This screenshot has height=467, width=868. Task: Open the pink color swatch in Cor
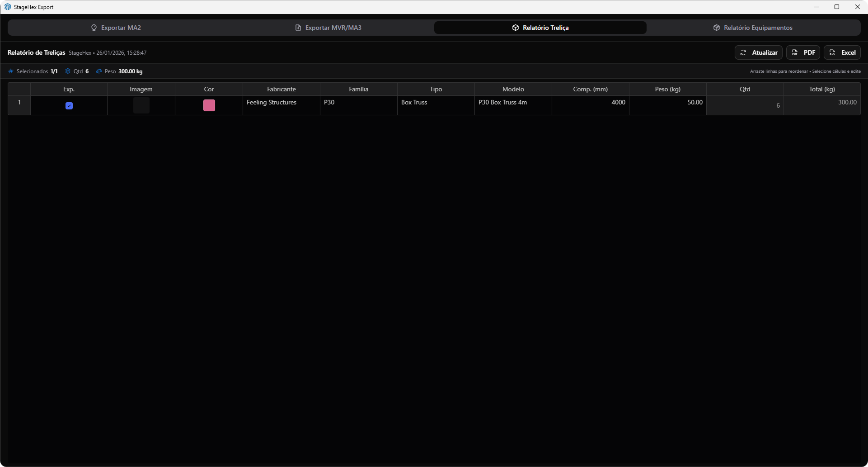tap(209, 105)
